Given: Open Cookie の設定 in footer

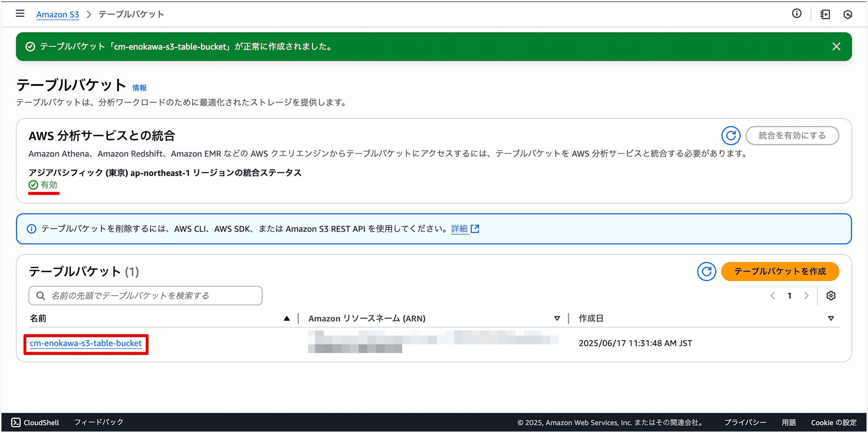Looking at the screenshot, I should (834, 423).
